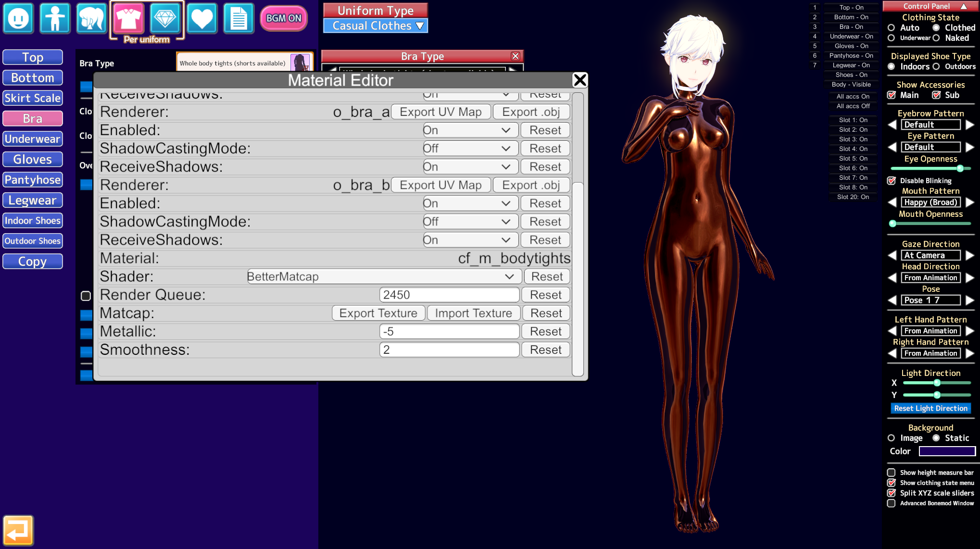Open the Background Color swatch
The height and width of the screenshot is (549, 980).
pos(947,451)
